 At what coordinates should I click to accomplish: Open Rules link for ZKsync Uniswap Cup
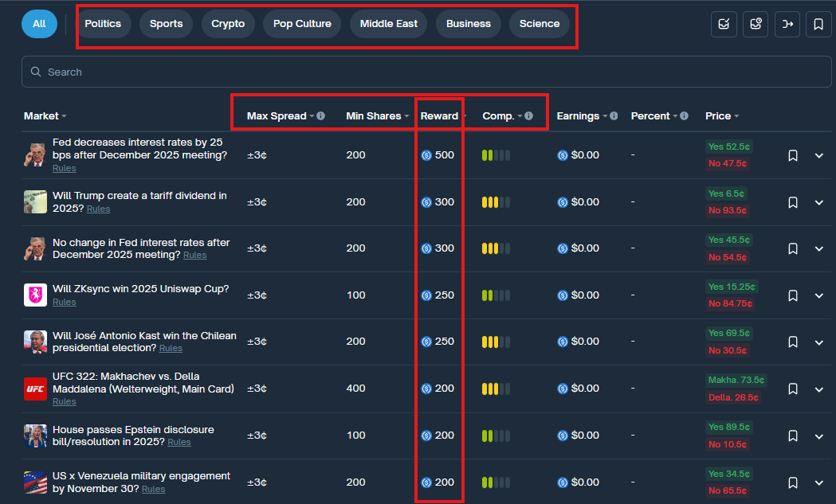pos(64,302)
